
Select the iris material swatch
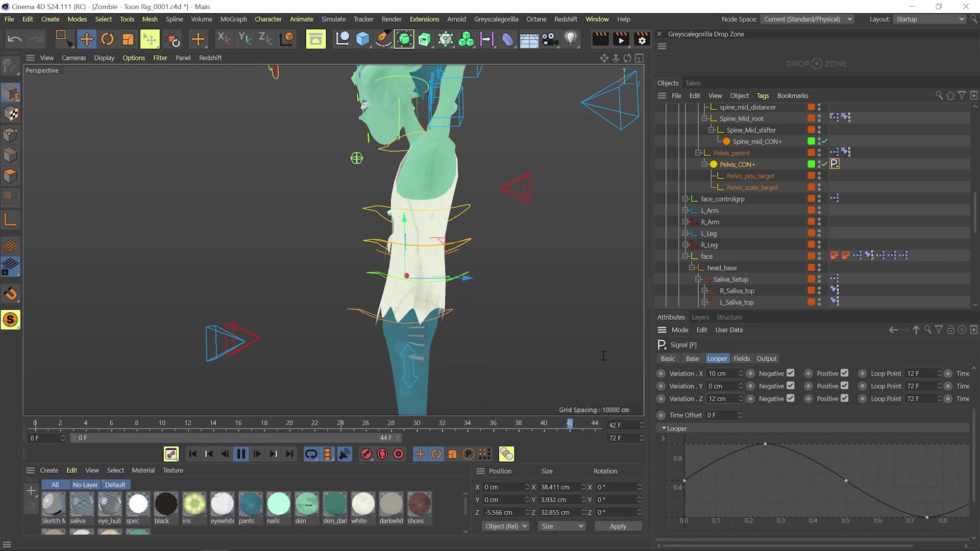pos(194,504)
